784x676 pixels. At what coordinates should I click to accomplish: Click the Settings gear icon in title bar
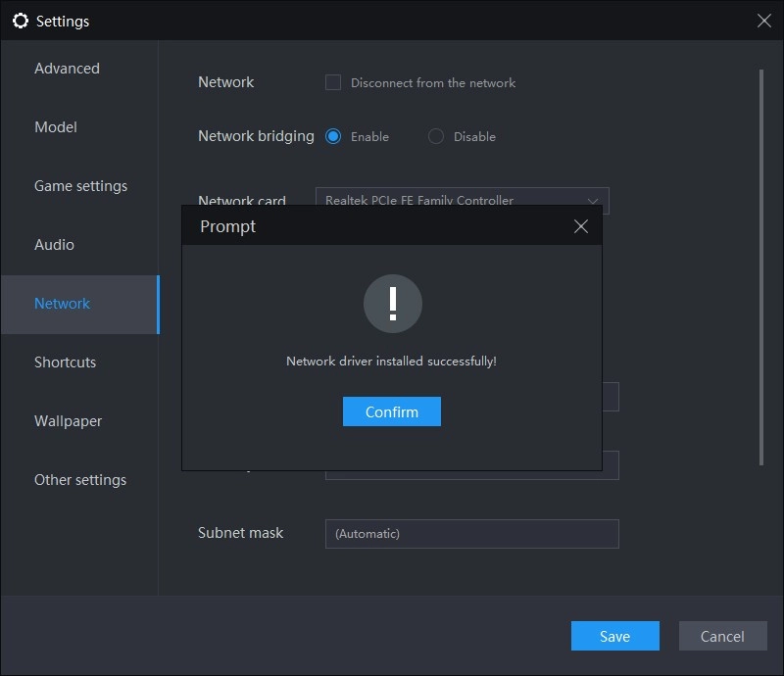[x=21, y=21]
